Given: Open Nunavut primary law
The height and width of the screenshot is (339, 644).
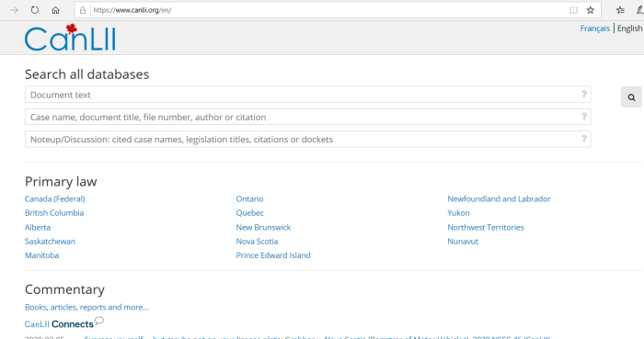Looking at the screenshot, I should pyautogui.click(x=463, y=241).
